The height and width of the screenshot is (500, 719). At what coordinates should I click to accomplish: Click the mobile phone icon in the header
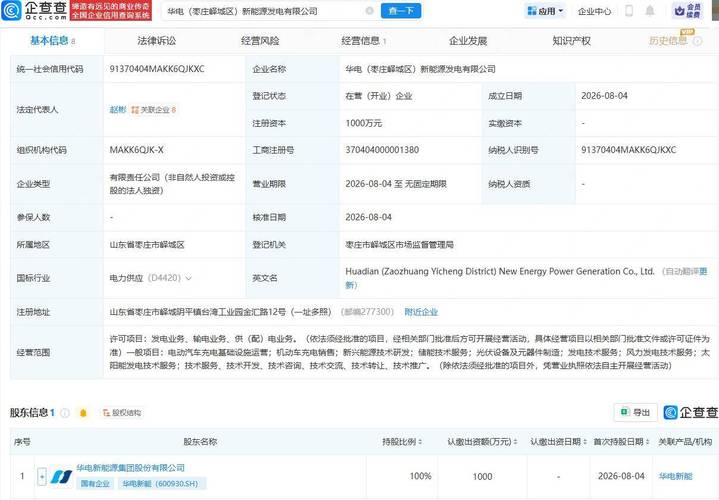tap(629, 11)
